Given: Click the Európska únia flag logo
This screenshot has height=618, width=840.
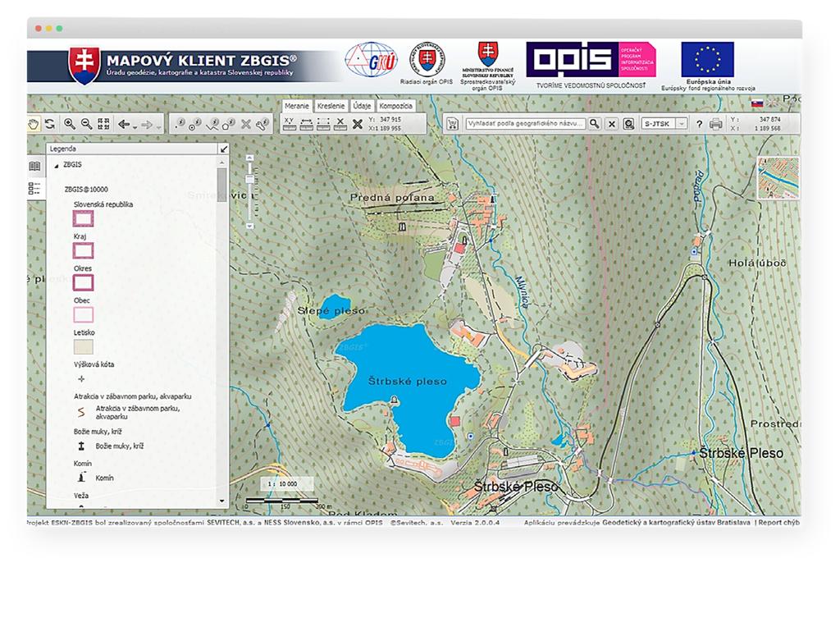Looking at the screenshot, I should [707, 59].
